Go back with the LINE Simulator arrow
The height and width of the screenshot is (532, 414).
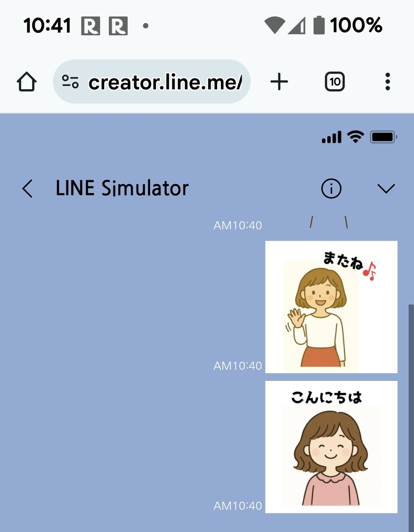point(27,189)
